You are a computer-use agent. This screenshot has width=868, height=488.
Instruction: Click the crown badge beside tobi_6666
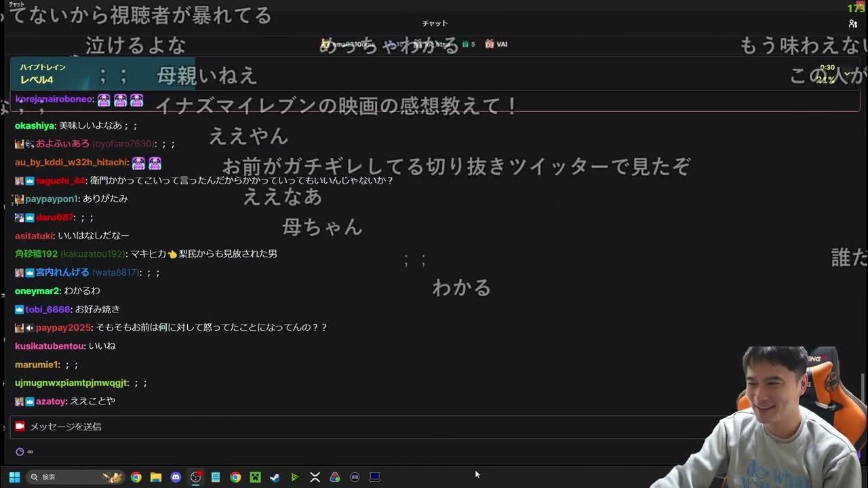click(x=19, y=310)
